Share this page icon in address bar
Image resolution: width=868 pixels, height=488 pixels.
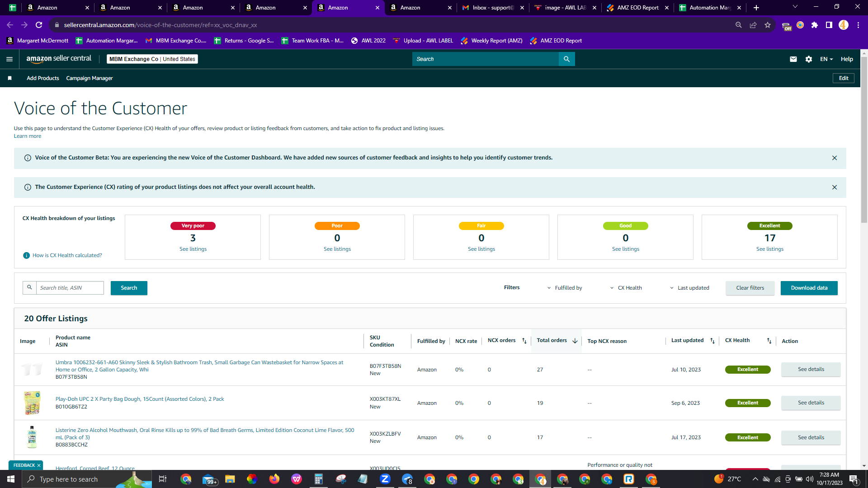753,25
